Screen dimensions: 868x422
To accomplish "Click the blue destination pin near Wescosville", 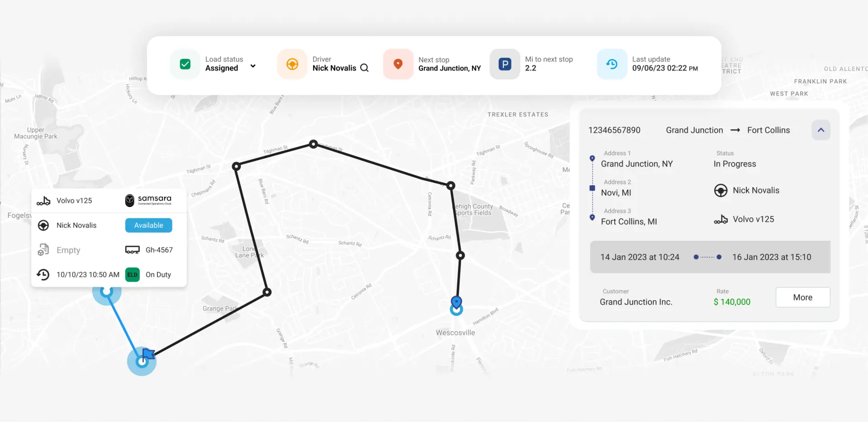I will (456, 302).
